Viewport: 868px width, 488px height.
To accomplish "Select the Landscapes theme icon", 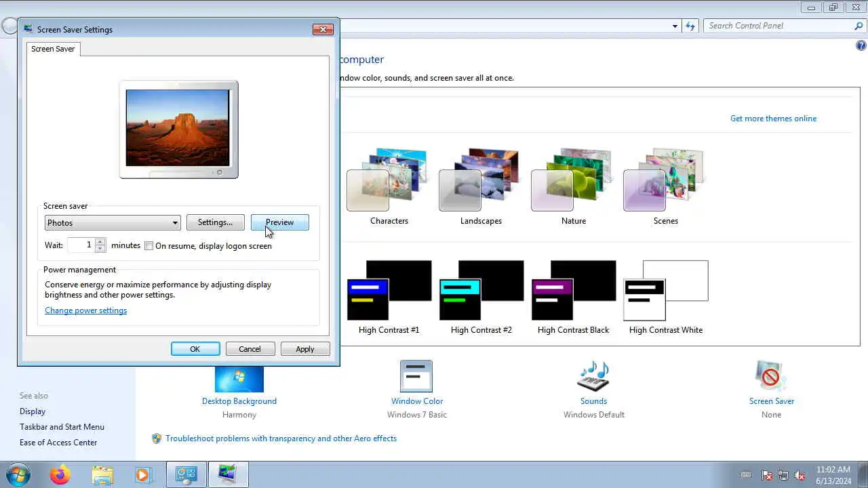I will [x=480, y=180].
